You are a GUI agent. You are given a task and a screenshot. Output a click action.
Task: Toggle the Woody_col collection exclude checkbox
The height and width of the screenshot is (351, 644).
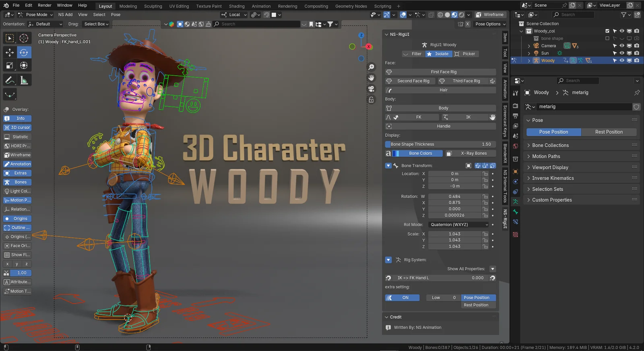click(x=607, y=31)
